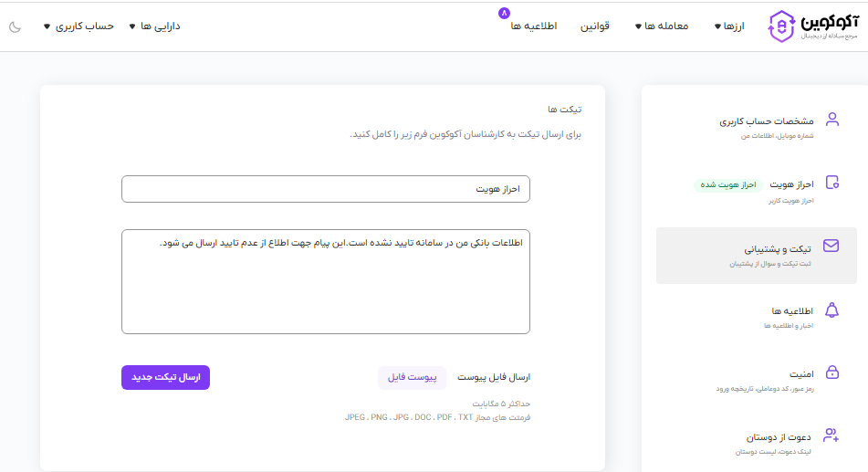Click the bell icon for notifications in sidebar

tap(831, 309)
